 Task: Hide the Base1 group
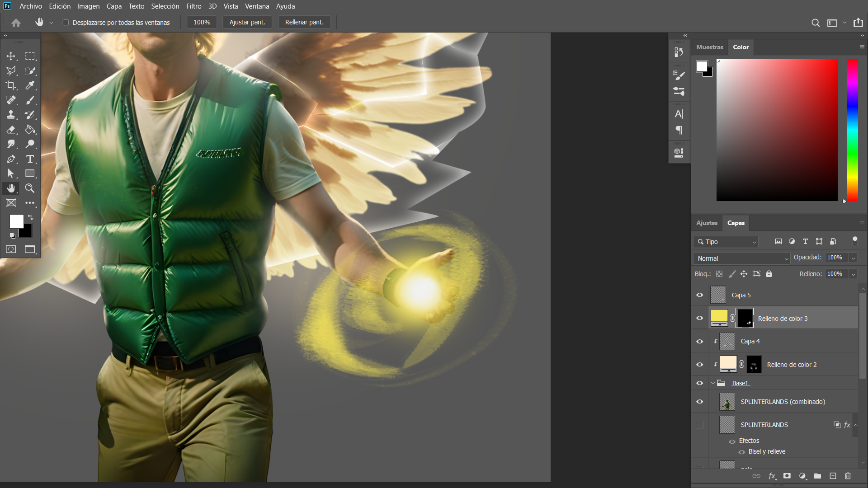click(700, 383)
